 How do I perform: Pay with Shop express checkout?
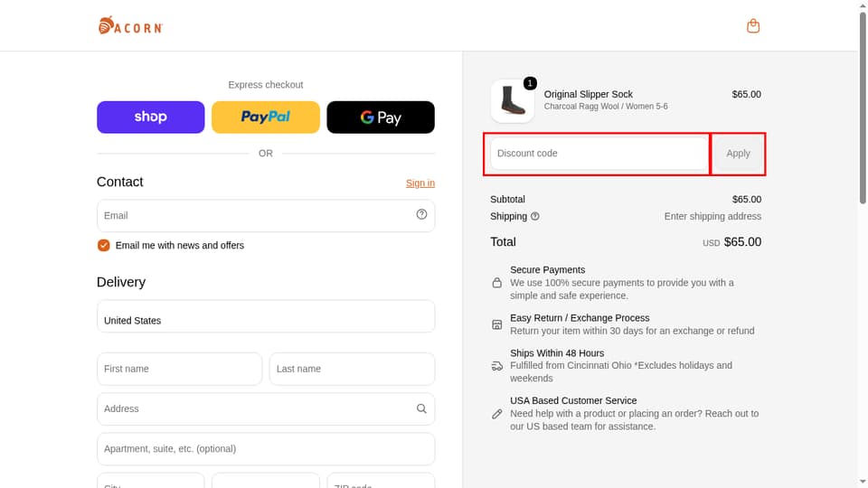point(151,117)
